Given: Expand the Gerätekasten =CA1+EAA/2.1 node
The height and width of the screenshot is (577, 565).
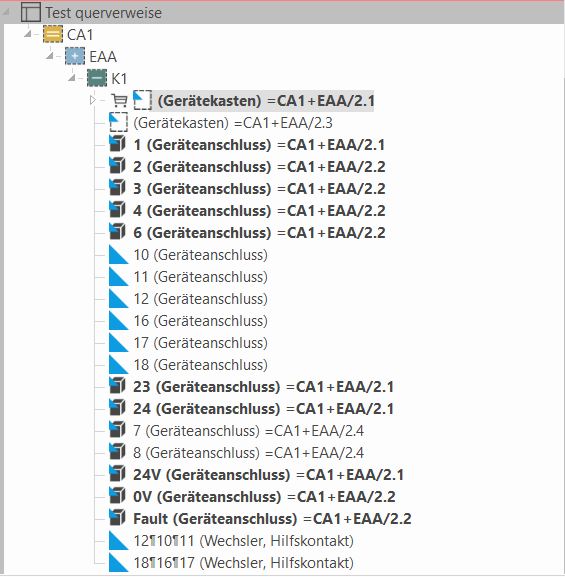Looking at the screenshot, I should tap(92, 100).
